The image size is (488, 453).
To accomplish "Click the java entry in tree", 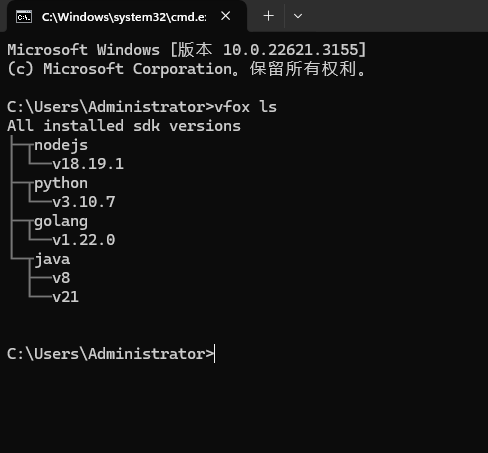I will 52,259.
